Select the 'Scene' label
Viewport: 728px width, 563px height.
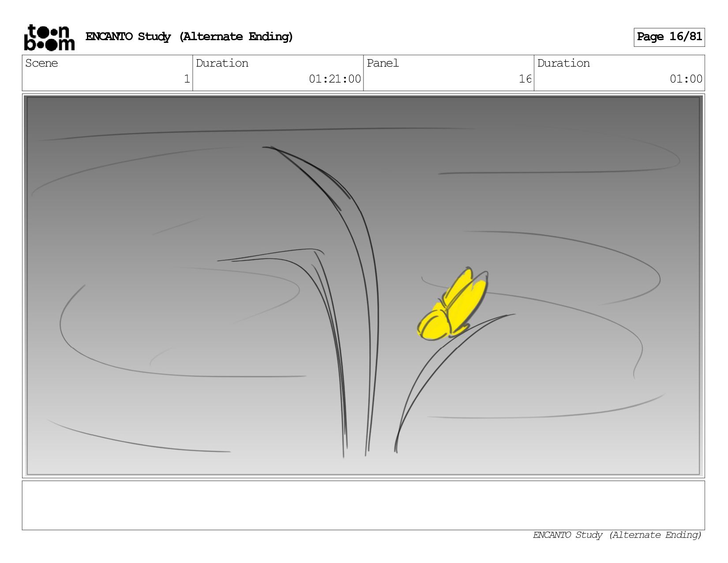coord(41,63)
